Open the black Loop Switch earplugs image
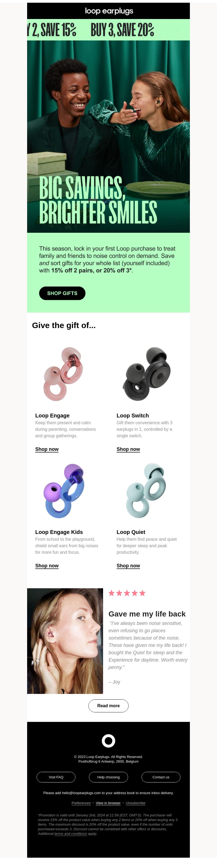 pyautogui.click(x=146, y=374)
